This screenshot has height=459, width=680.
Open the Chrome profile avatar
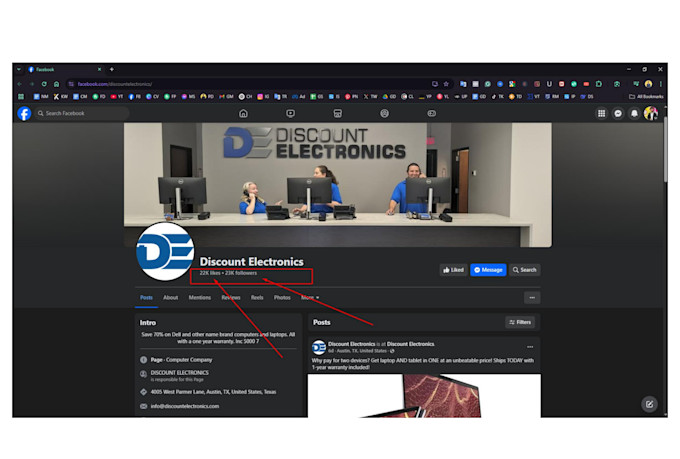point(648,84)
